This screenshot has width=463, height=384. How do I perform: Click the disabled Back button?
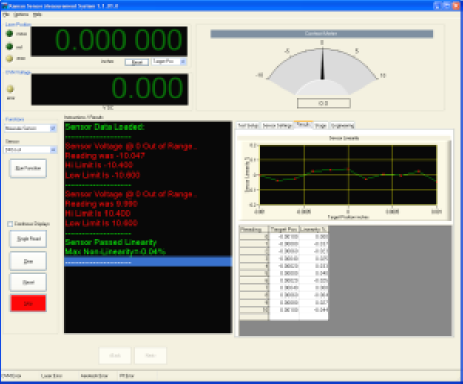115,356
